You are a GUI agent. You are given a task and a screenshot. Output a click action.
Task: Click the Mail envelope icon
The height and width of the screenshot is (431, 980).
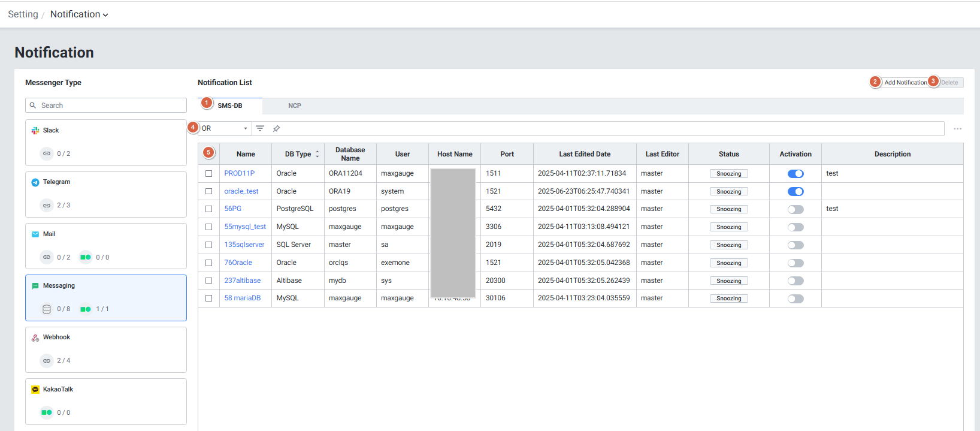pyautogui.click(x=35, y=234)
